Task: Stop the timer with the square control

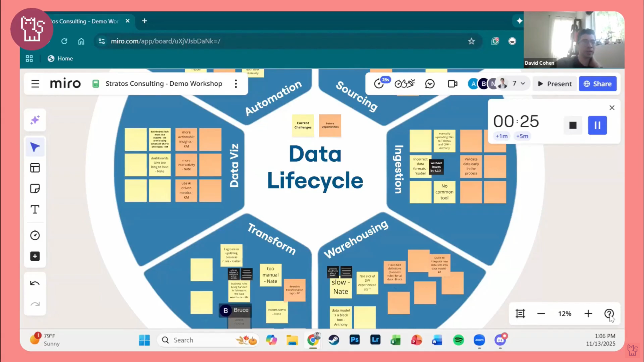Action: (x=573, y=125)
